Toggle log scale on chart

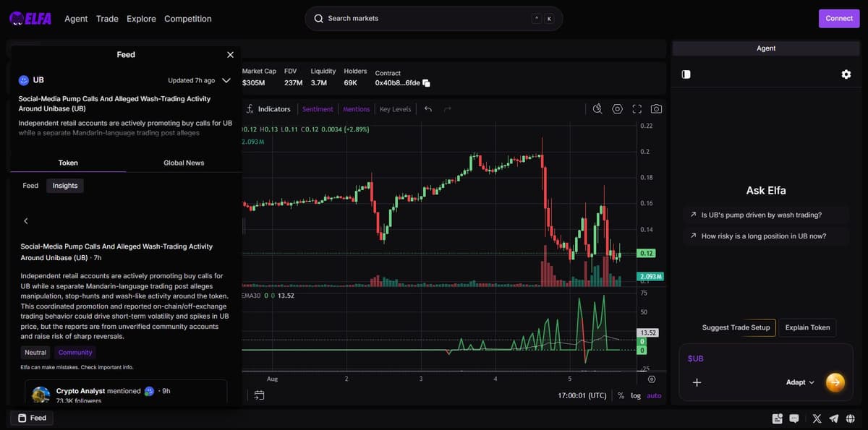[x=636, y=396]
